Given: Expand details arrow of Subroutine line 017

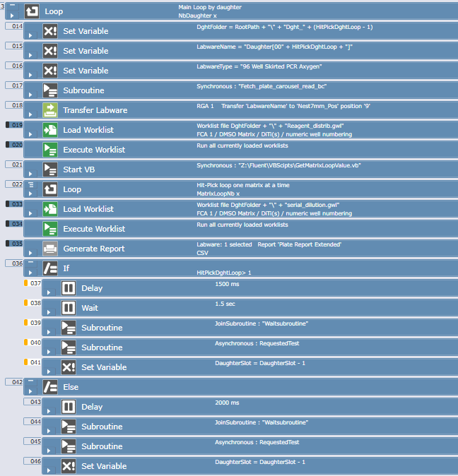Looking at the screenshot, I should 29,94.
